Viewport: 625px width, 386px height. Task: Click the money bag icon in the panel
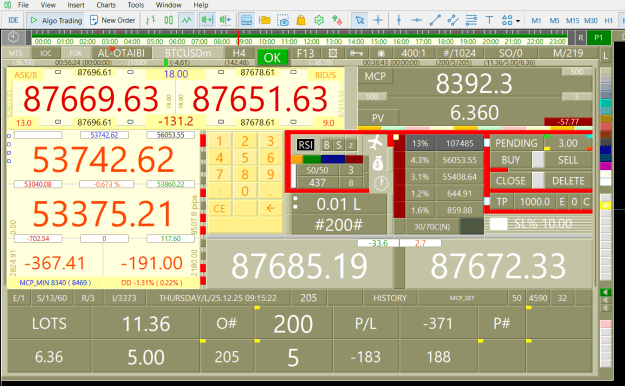tap(378, 163)
